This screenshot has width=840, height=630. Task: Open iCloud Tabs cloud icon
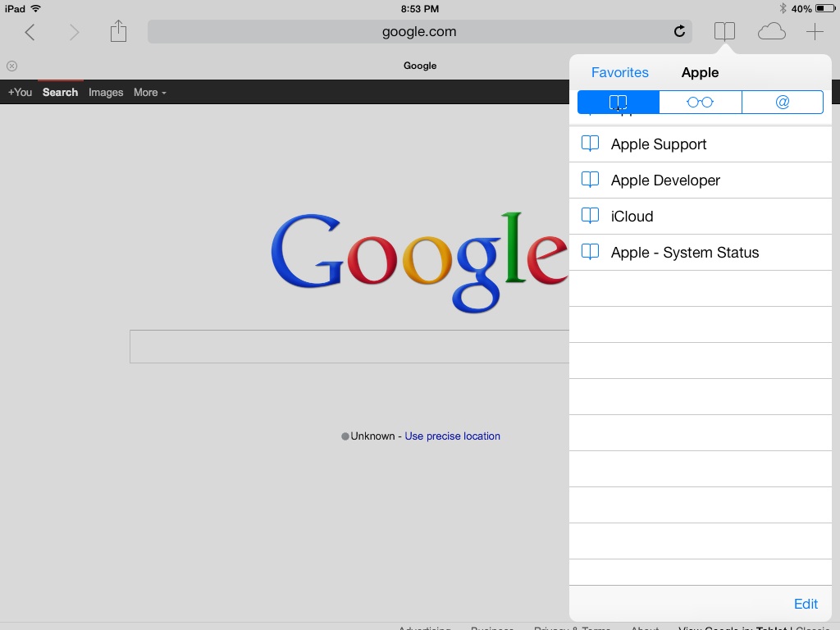click(x=771, y=32)
